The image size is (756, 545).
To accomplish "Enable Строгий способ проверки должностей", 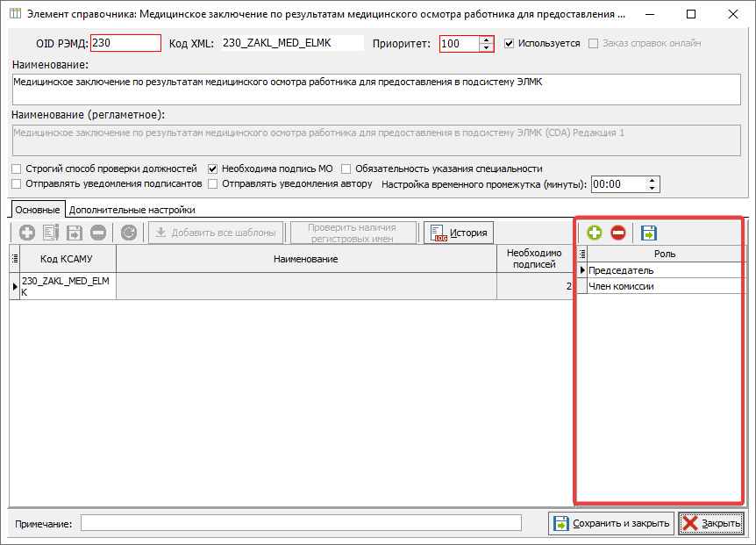I will click(17, 169).
